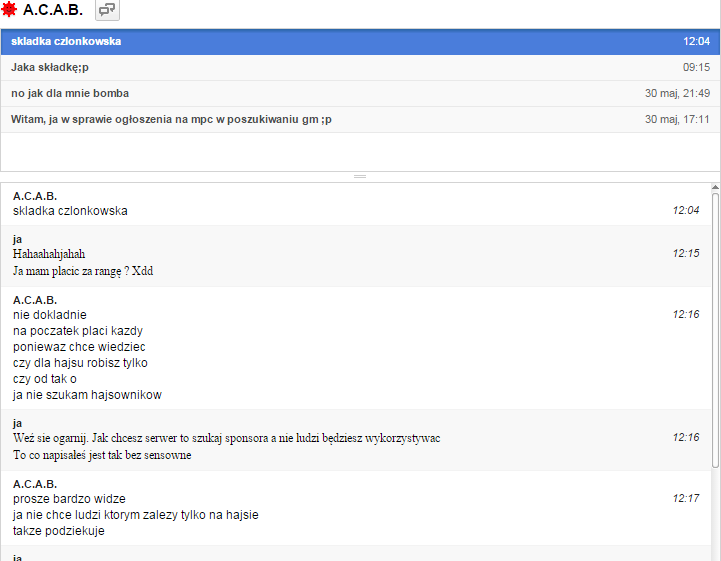Viewport: 721px width, 561px height.
Task: Click the message 'Ja mam placic za rangę ? Xdd'
Action: coord(83,271)
